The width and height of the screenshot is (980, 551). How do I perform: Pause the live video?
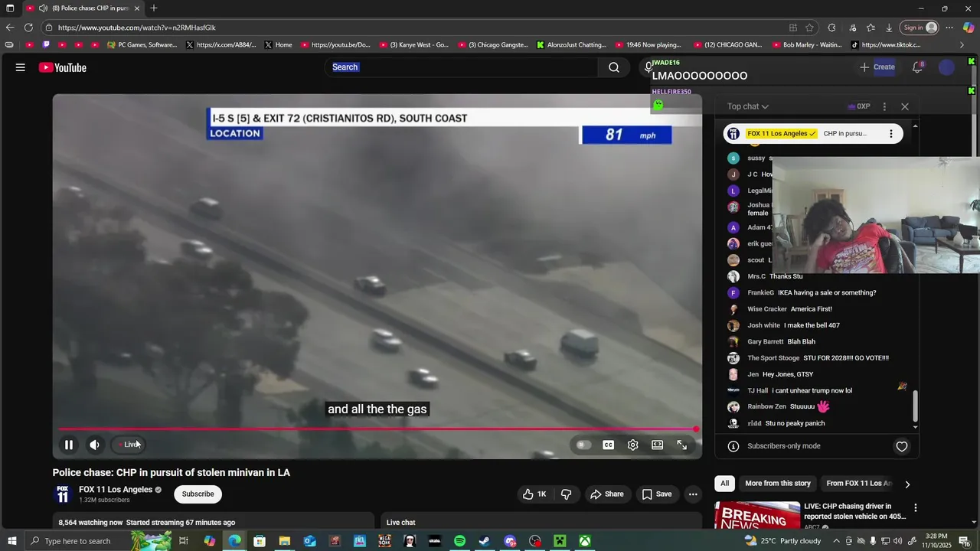pos(69,445)
